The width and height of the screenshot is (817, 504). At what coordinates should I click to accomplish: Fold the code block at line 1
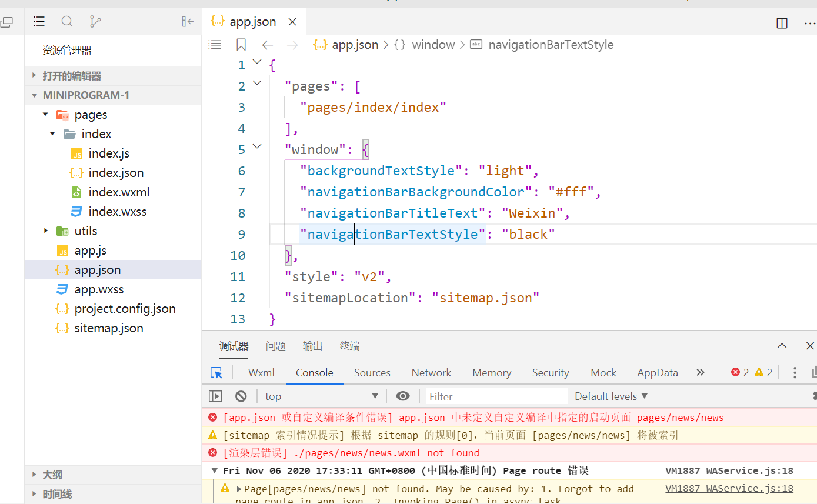(x=257, y=62)
